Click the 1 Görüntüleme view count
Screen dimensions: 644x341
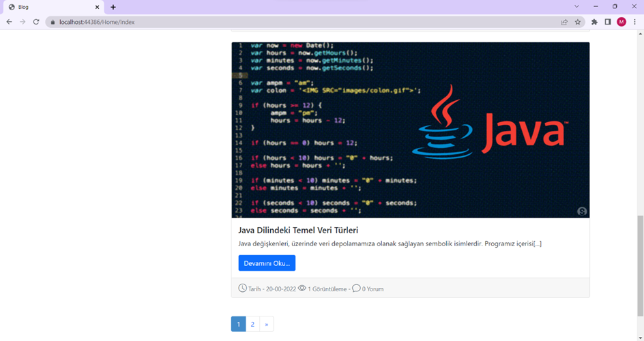[x=327, y=289]
